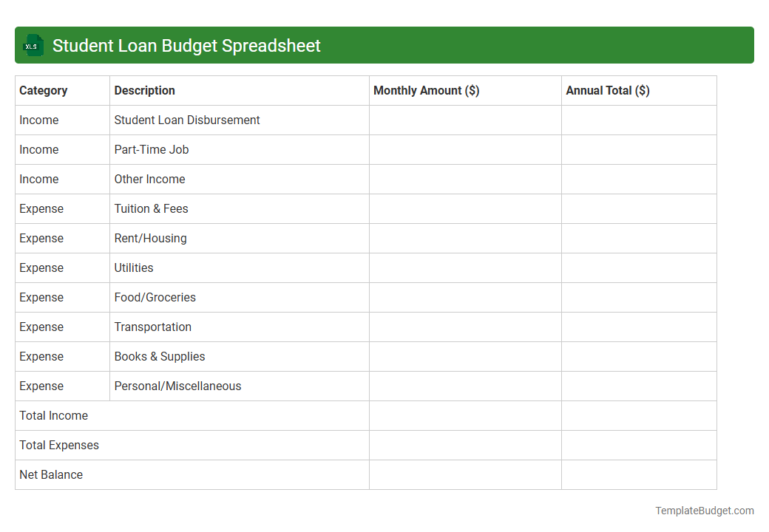
Task: Click the Part-Time Job description cell
Action: (x=152, y=149)
